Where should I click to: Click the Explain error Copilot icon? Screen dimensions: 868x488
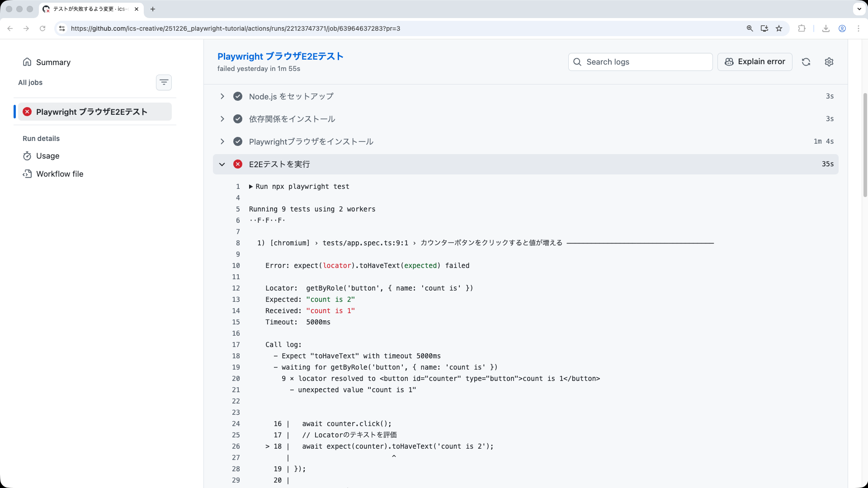point(729,62)
